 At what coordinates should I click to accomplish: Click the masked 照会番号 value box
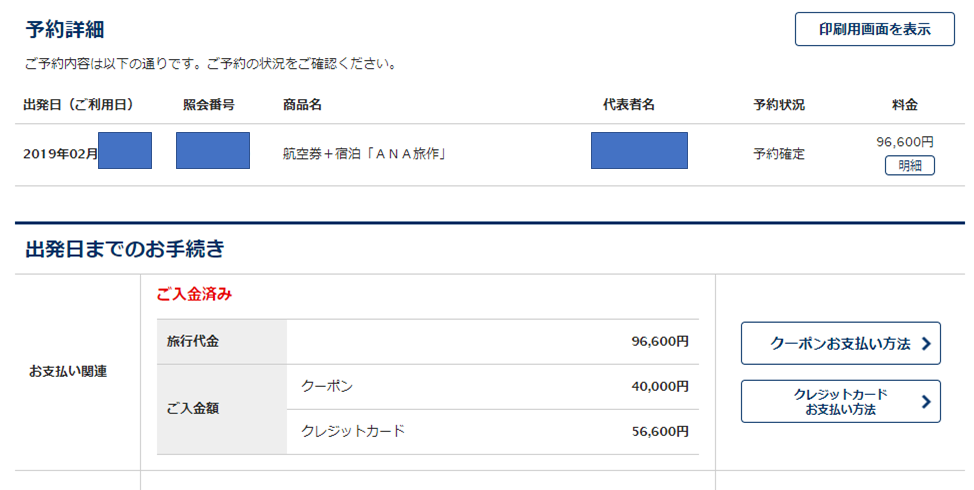click(213, 150)
